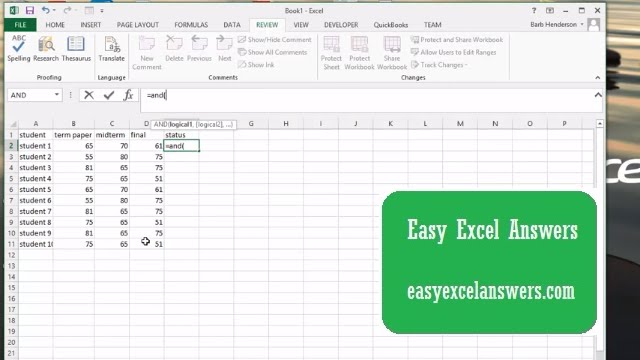Viewport: 640px width, 360px height.
Task: Click the Name Box showing AND
Action: 31,95
